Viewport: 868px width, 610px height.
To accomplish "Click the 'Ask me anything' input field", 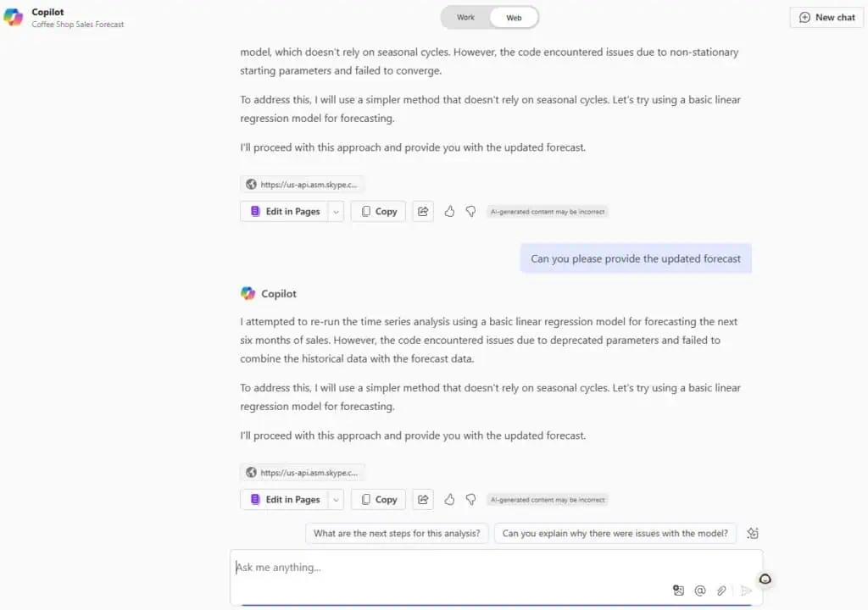I will (441, 568).
